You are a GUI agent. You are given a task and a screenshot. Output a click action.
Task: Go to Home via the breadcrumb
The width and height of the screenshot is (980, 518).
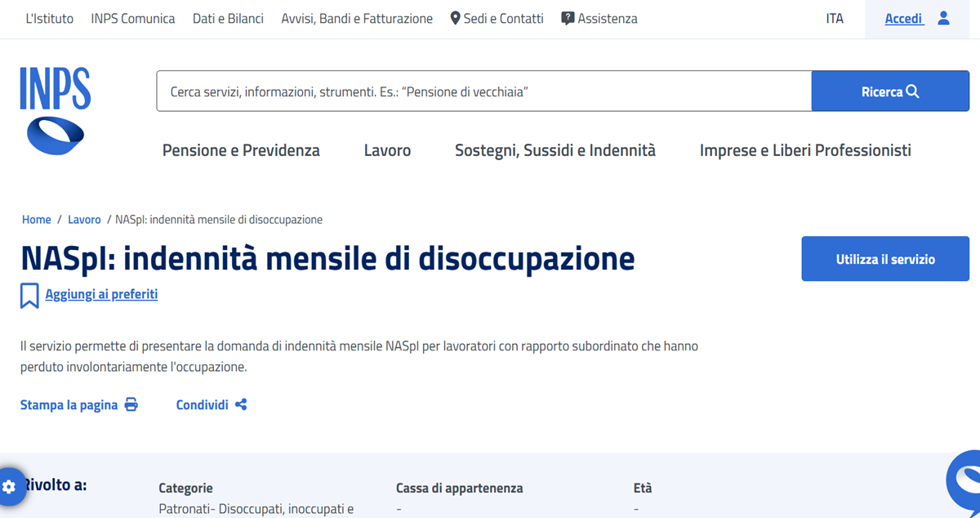pyautogui.click(x=36, y=220)
